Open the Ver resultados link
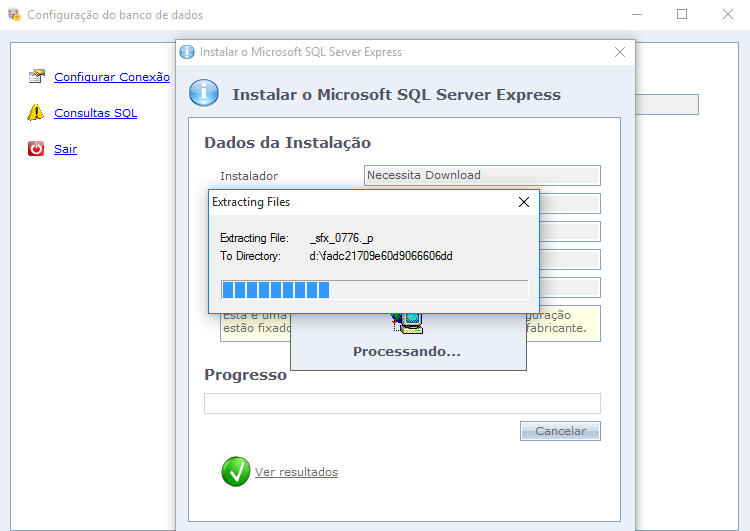The image size is (750, 531). [x=296, y=472]
